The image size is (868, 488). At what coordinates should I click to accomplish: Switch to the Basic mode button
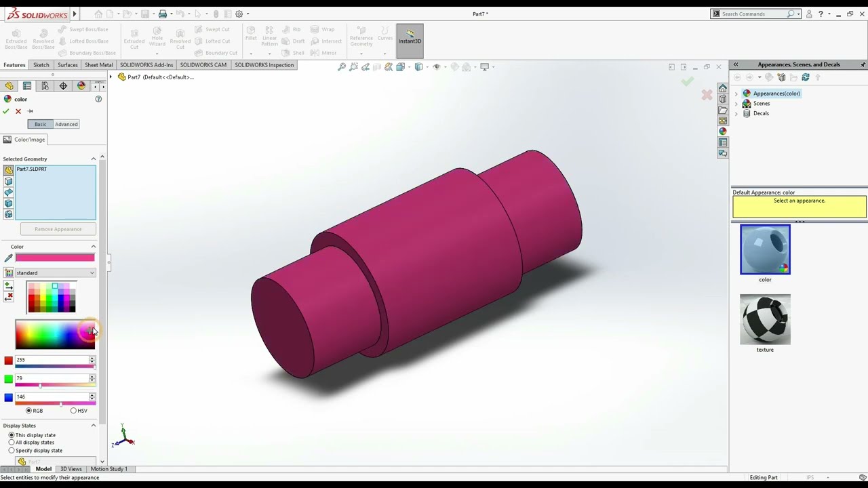pyautogui.click(x=41, y=124)
